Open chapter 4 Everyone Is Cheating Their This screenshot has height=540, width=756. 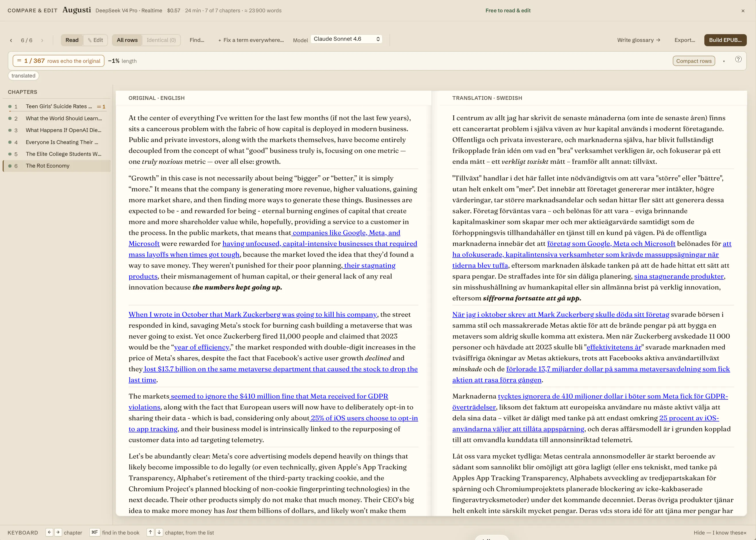click(x=57, y=142)
